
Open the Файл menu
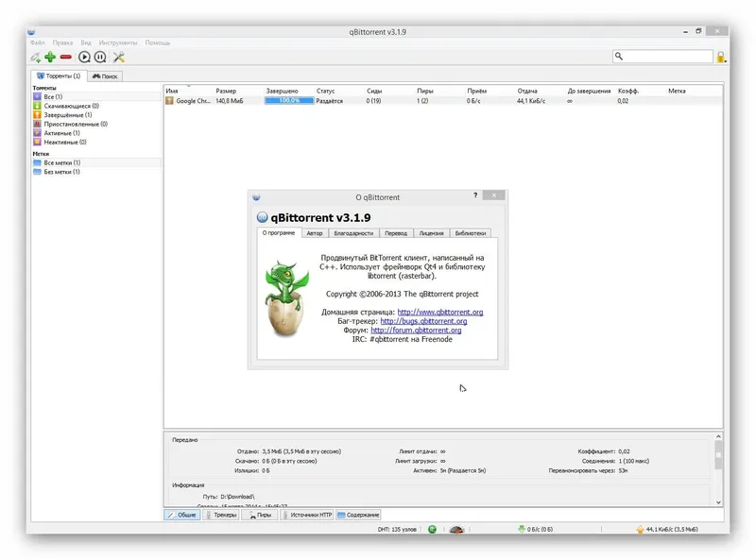click(x=37, y=42)
